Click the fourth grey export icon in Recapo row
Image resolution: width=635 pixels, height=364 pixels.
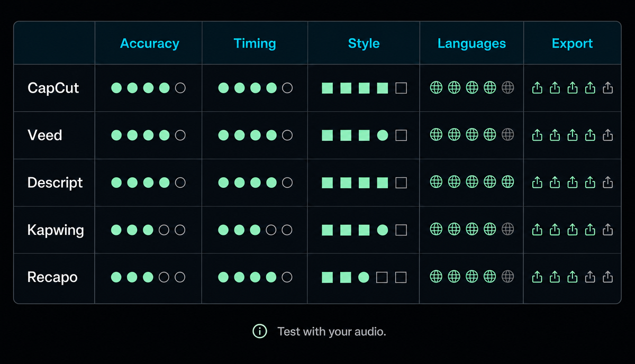pyautogui.click(x=590, y=277)
